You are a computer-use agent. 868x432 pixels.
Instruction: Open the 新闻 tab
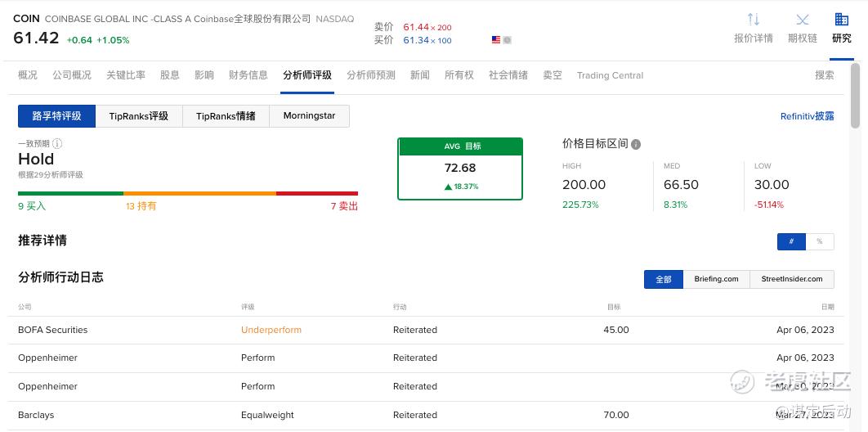pyautogui.click(x=420, y=75)
